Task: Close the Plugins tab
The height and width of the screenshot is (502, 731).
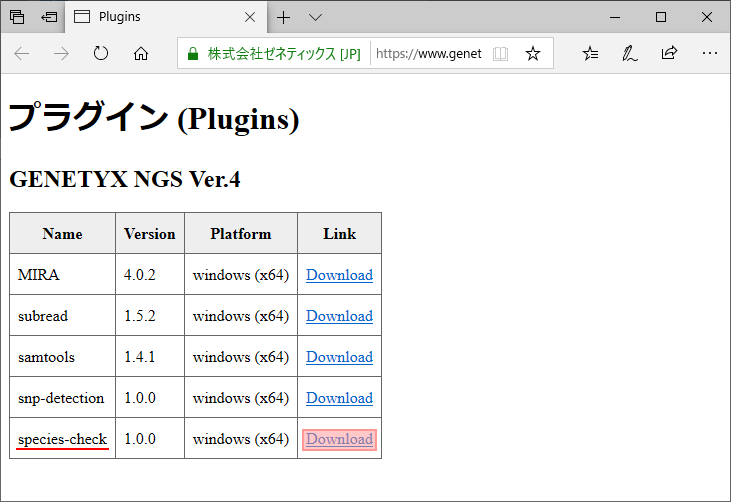Action: click(250, 17)
